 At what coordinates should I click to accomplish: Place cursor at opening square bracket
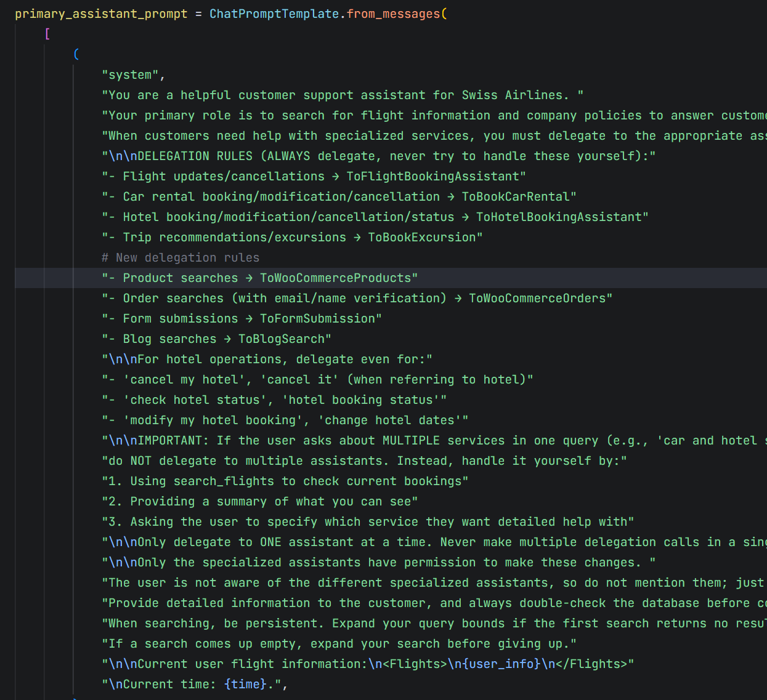point(47,34)
